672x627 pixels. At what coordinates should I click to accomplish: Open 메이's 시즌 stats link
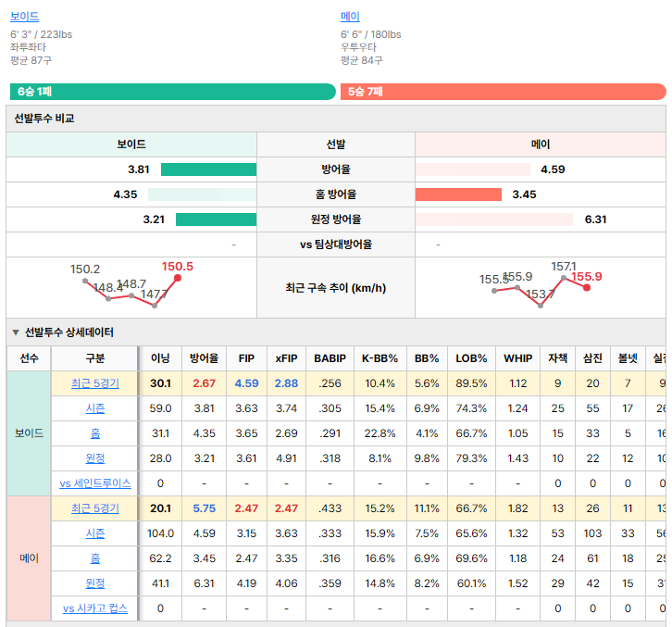pyautogui.click(x=95, y=533)
